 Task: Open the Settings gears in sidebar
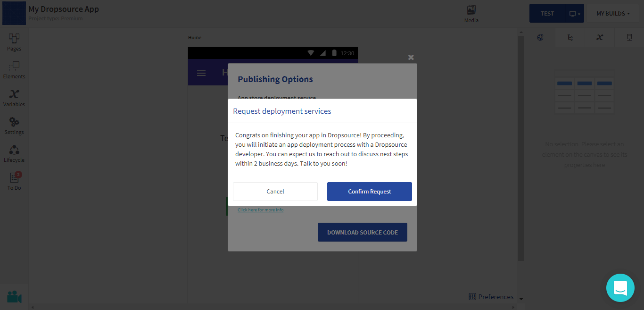14,126
